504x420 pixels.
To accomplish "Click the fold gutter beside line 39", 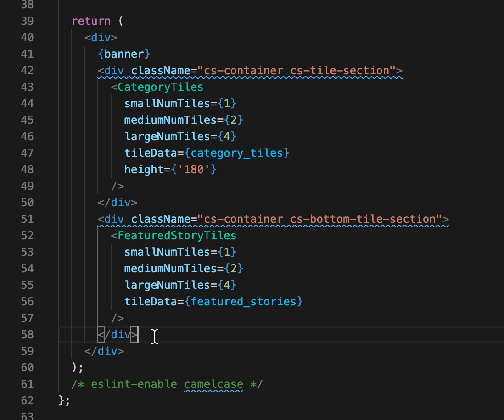I will click(x=48, y=21).
